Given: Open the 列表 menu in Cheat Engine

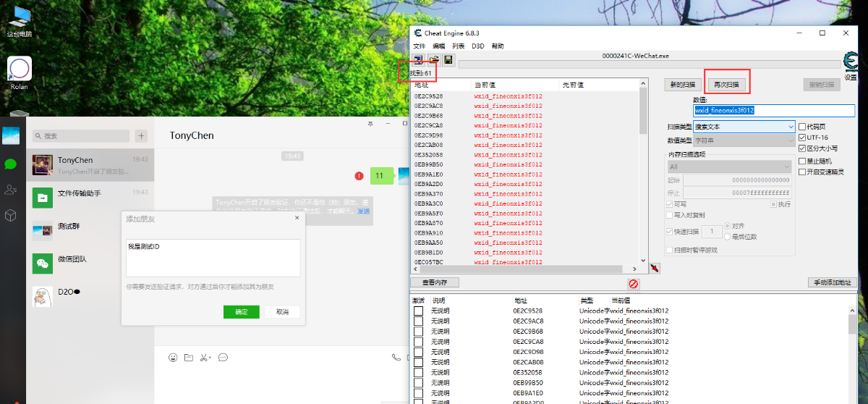Looking at the screenshot, I should (459, 46).
